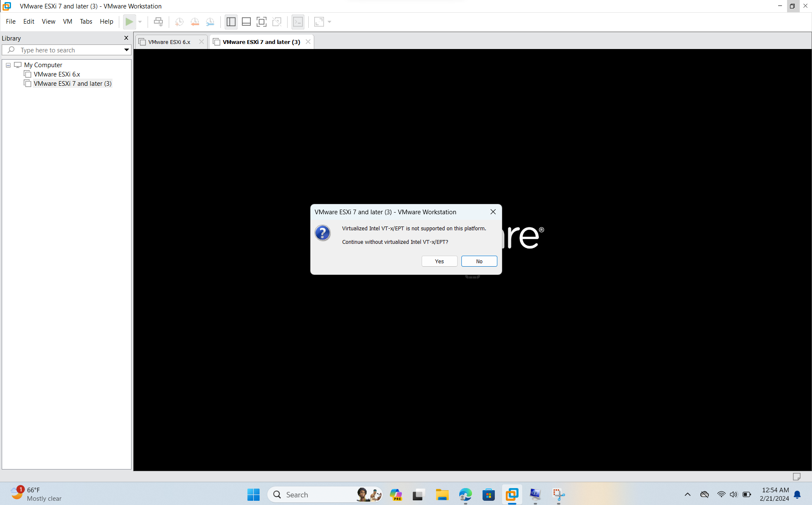The width and height of the screenshot is (812, 505).
Task: Switch to VMware ESXi 7 and later (3) tab
Action: click(x=261, y=42)
